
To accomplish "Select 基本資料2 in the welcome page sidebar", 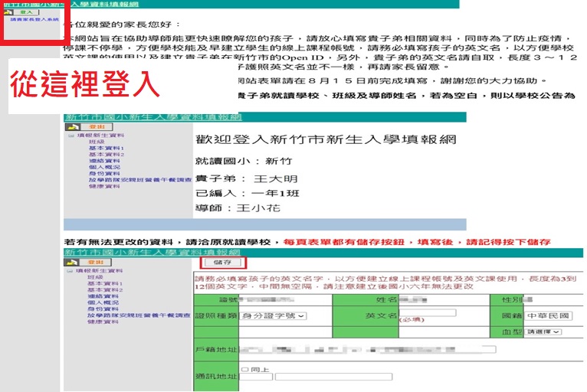I will click(x=107, y=155).
